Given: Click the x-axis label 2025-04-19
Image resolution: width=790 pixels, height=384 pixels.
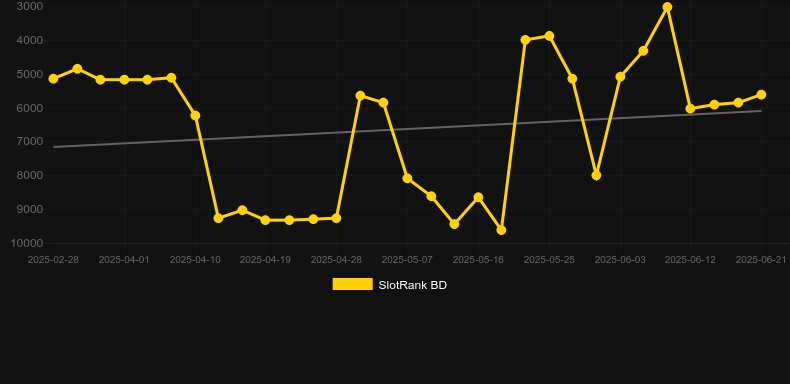Looking at the screenshot, I should [x=265, y=260].
